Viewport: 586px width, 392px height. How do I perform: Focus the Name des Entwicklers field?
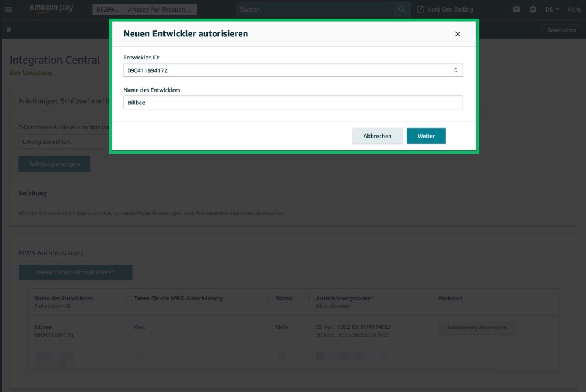click(x=293, y=103)
